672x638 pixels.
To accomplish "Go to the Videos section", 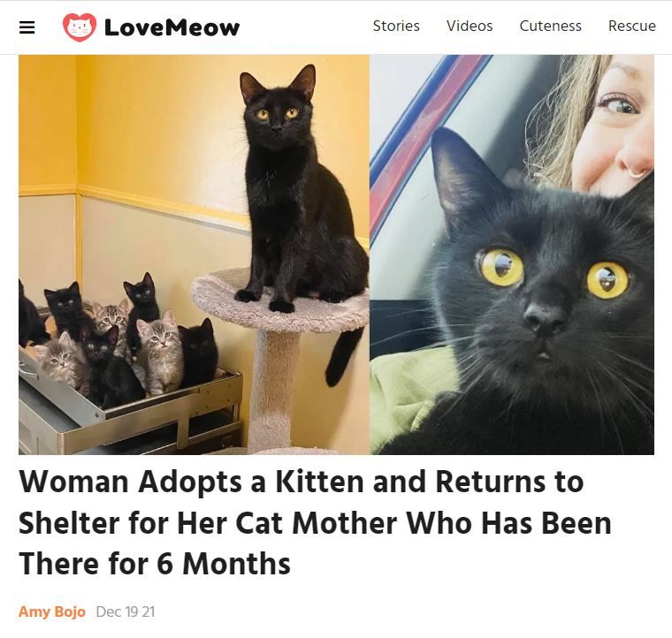I will (x=470, y=26).
